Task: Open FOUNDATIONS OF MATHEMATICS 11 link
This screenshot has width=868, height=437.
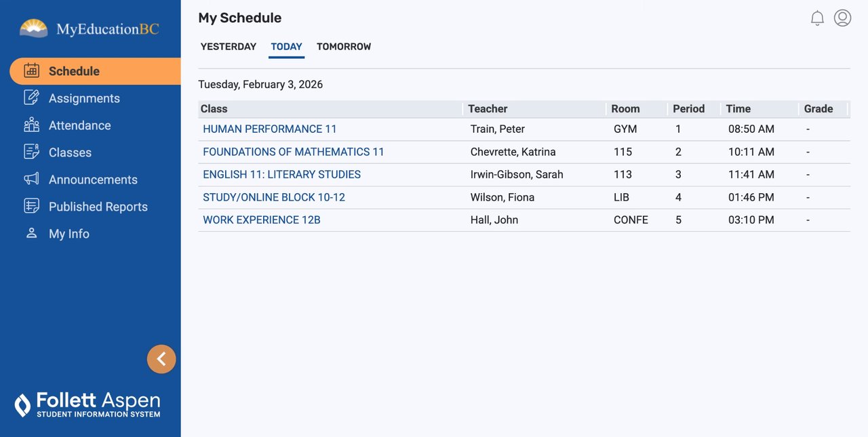Action: [294, 152]
